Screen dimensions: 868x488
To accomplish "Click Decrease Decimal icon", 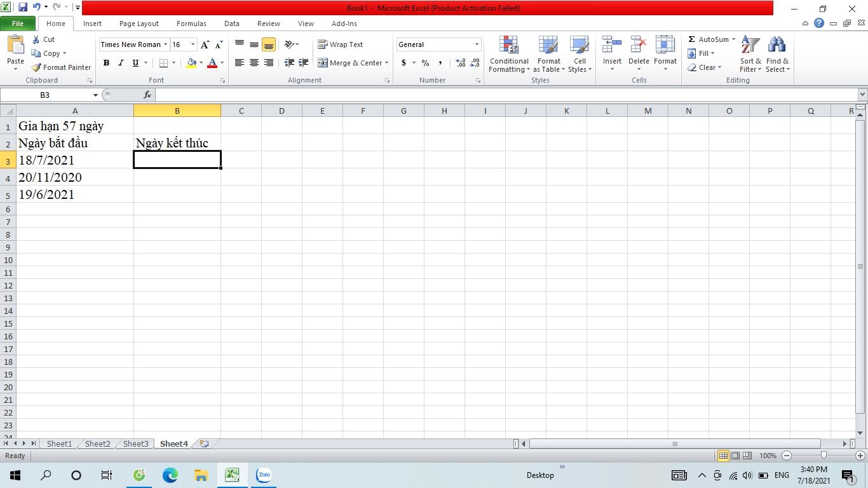I will [x=475, y=63].
